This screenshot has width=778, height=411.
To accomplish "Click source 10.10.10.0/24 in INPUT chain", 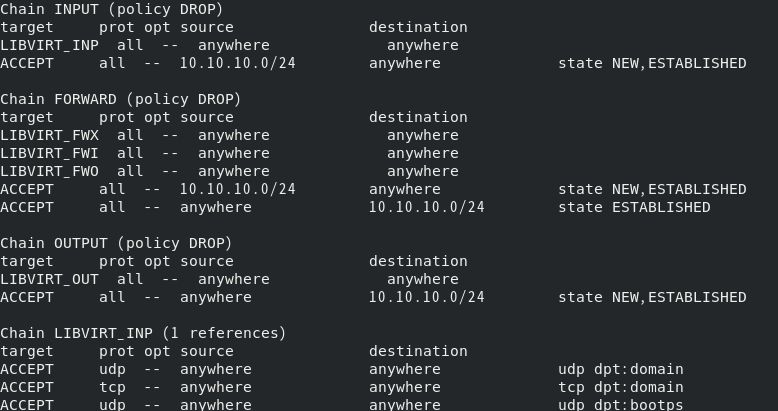I will [238, 63].
